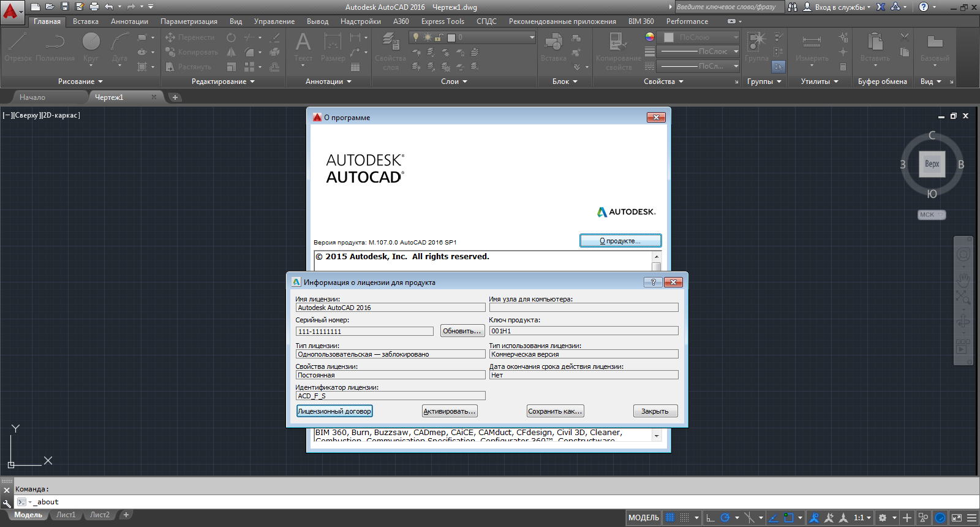
Task: Click the Закрыть button in license dialog
Action: pos(655,411)
